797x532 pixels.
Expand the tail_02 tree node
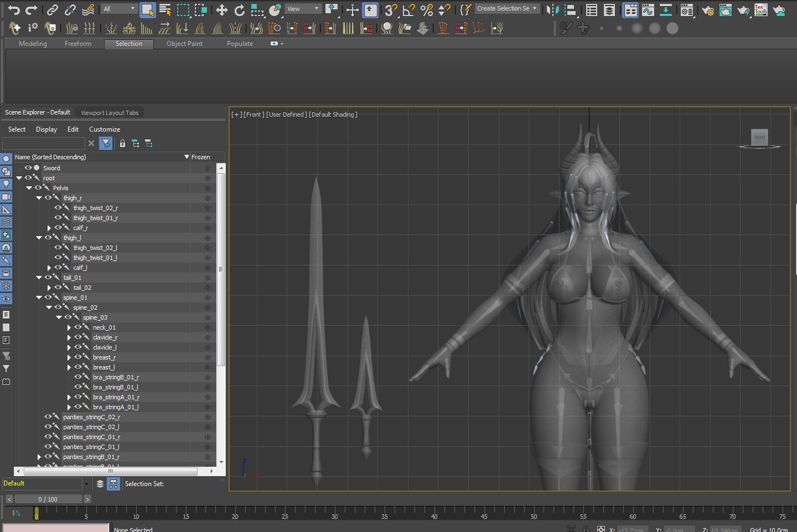click(49, 288)
